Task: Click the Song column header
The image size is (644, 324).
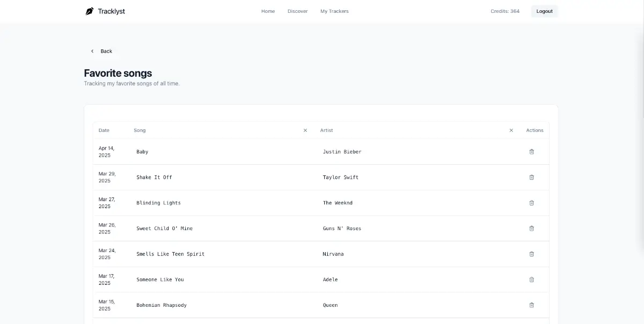Action: (140, 130)
